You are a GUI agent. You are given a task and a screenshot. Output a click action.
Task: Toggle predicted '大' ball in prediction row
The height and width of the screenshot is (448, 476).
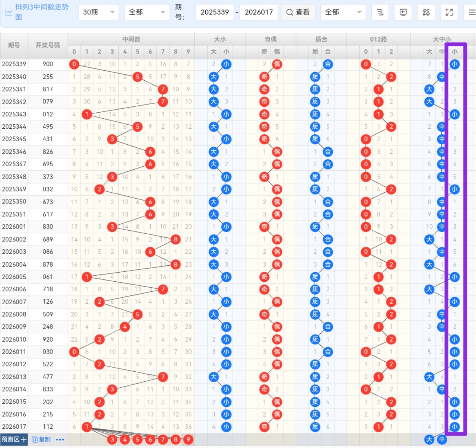429,440
